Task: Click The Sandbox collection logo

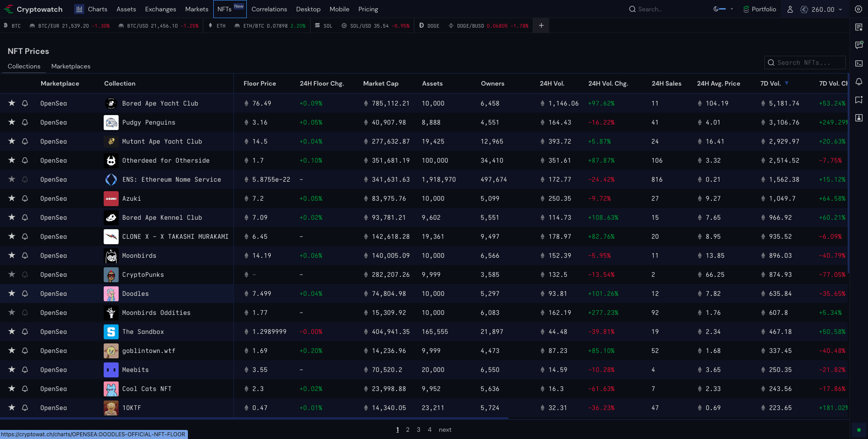Action: coord(111,332)
